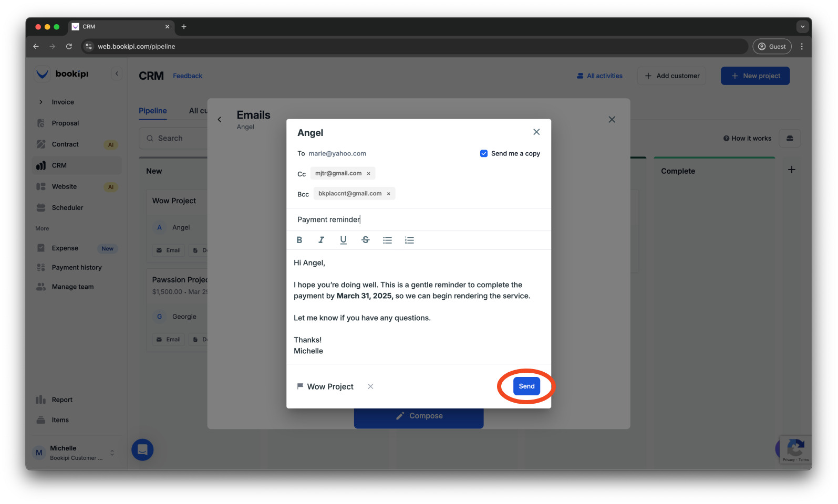
Task: Open Scheduler in the sidebar
Action: click(x=77, y=208)
